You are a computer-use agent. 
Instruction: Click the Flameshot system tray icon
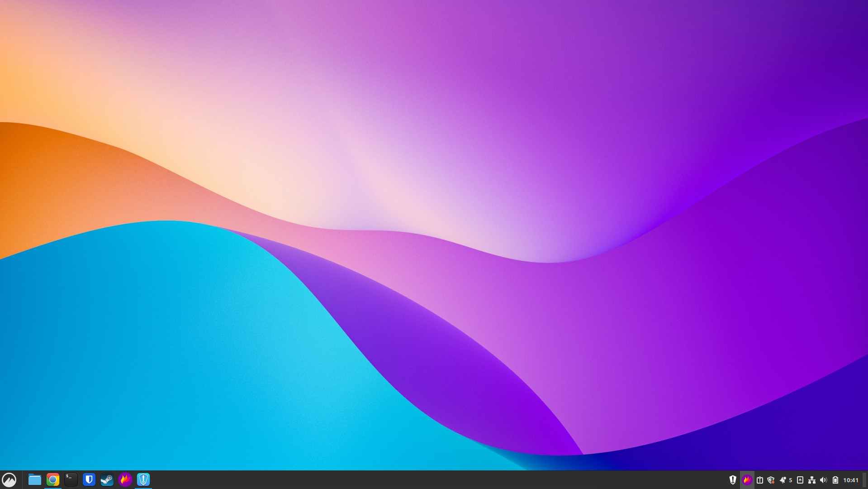pyautogui.click(x=747, y=480)
